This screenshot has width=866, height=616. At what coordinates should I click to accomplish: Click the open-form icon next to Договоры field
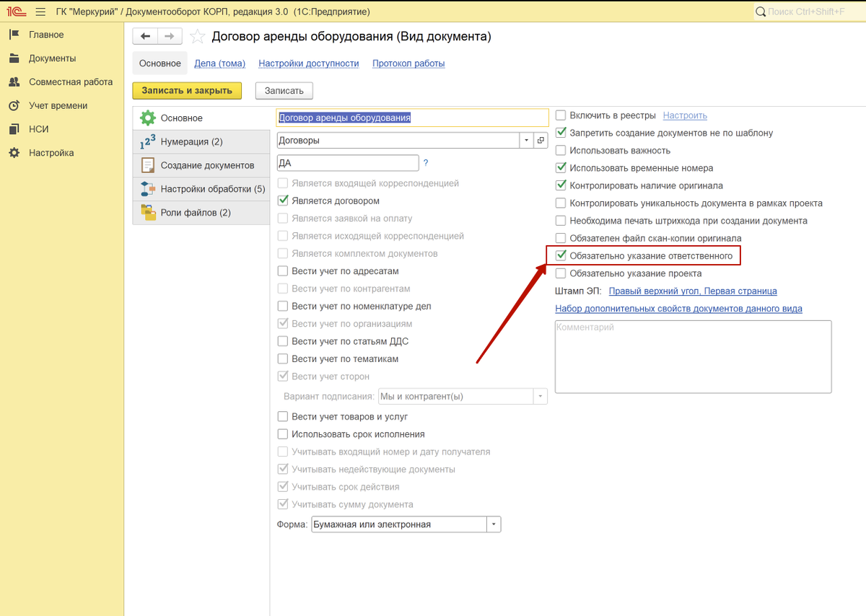coord(541,141)
